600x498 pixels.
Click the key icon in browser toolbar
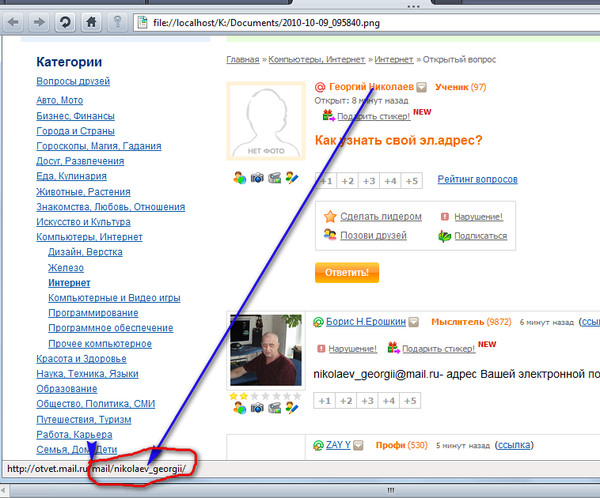coord(118,22)
